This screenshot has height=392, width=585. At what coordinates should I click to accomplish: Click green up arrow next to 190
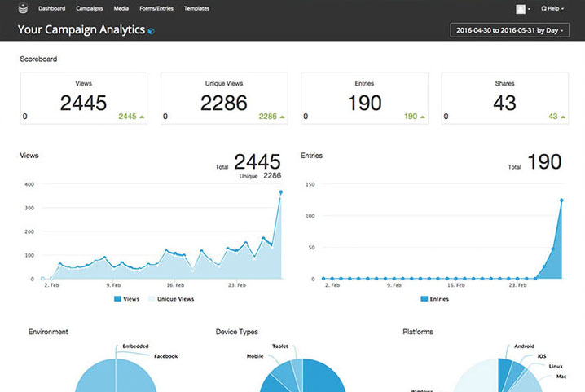click(x=423, y=117)
